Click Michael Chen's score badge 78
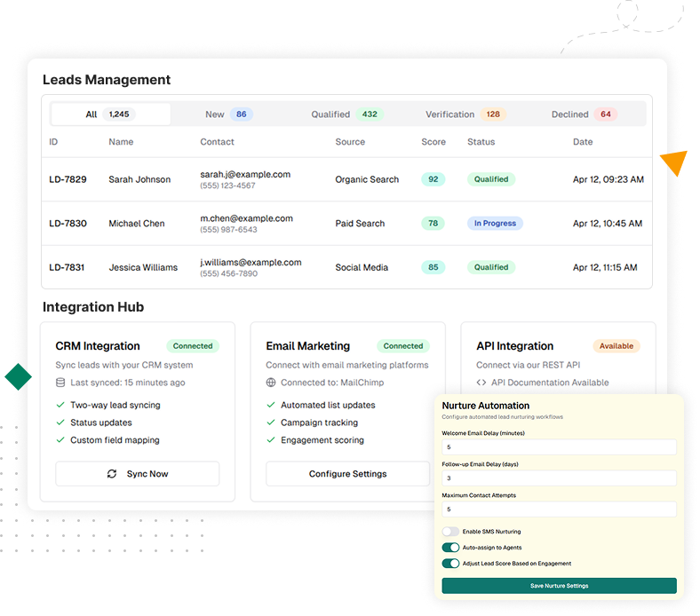 pyautogui.click(x=434, y=224)
